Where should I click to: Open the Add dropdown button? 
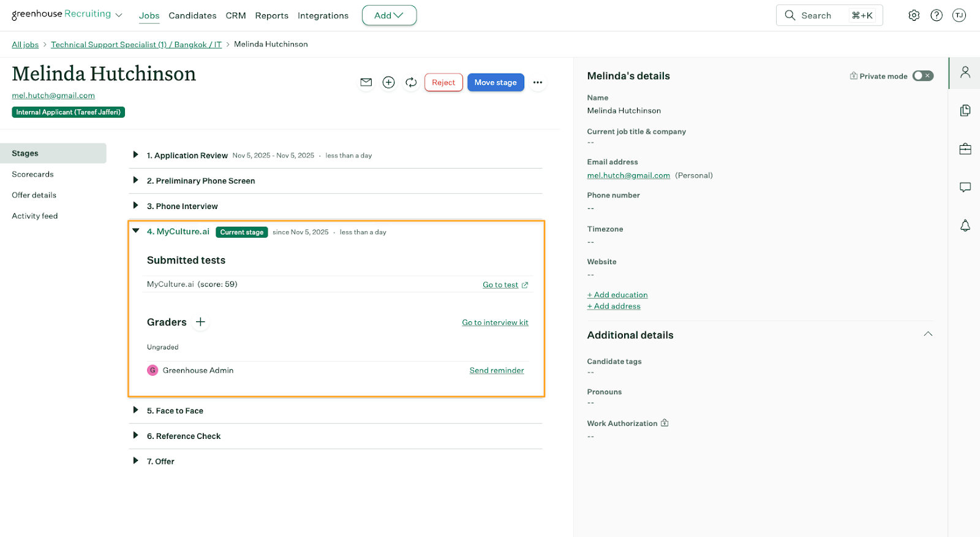coord(389,15)
